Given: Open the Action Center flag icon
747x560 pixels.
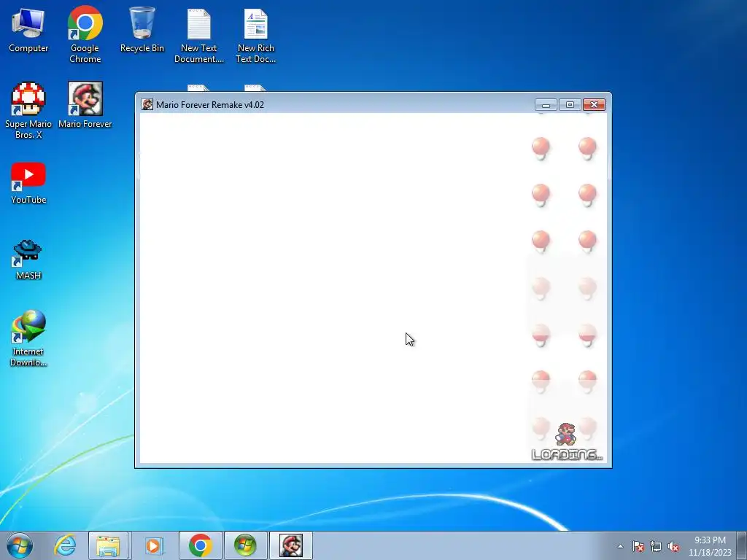Looking at the screenshot, I should pos(638,546).
